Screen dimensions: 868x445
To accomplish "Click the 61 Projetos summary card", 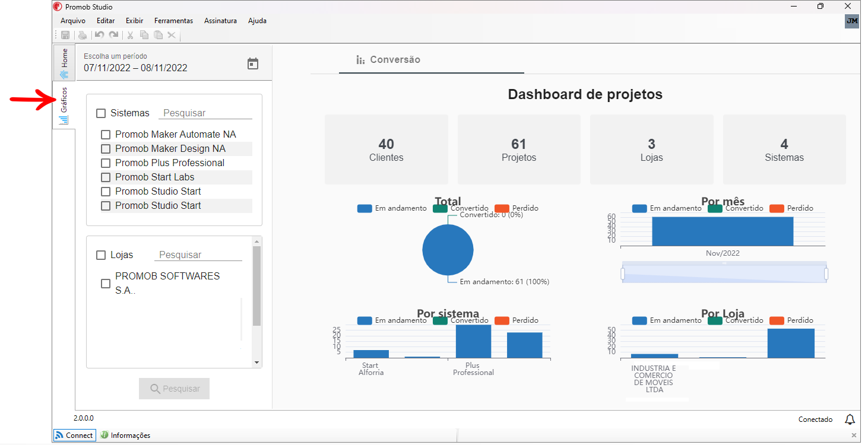I will pos(519,150).
